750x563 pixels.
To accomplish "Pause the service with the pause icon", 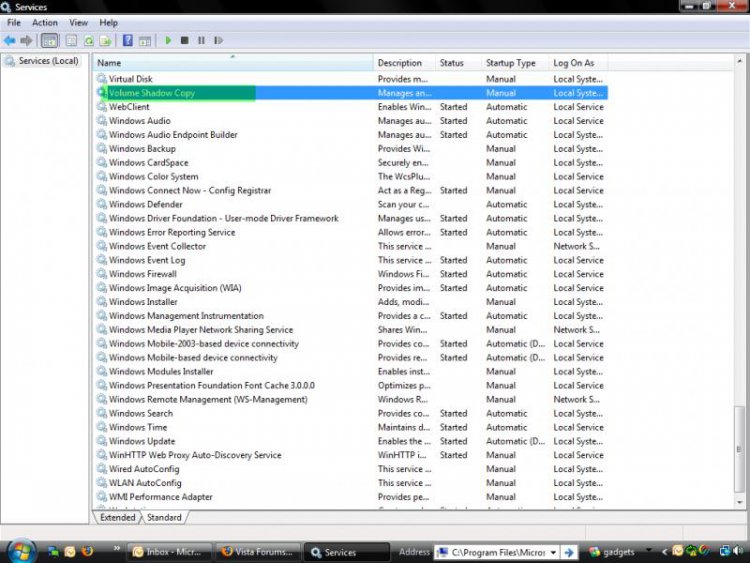I will 201,41.
